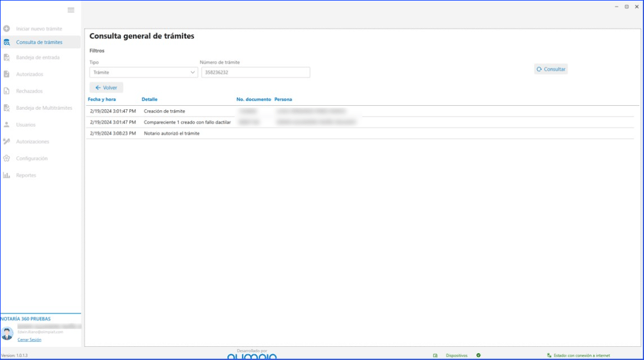Click the Reportes chart icon
Screen dimensions: 644x360
tap(7, 175)
